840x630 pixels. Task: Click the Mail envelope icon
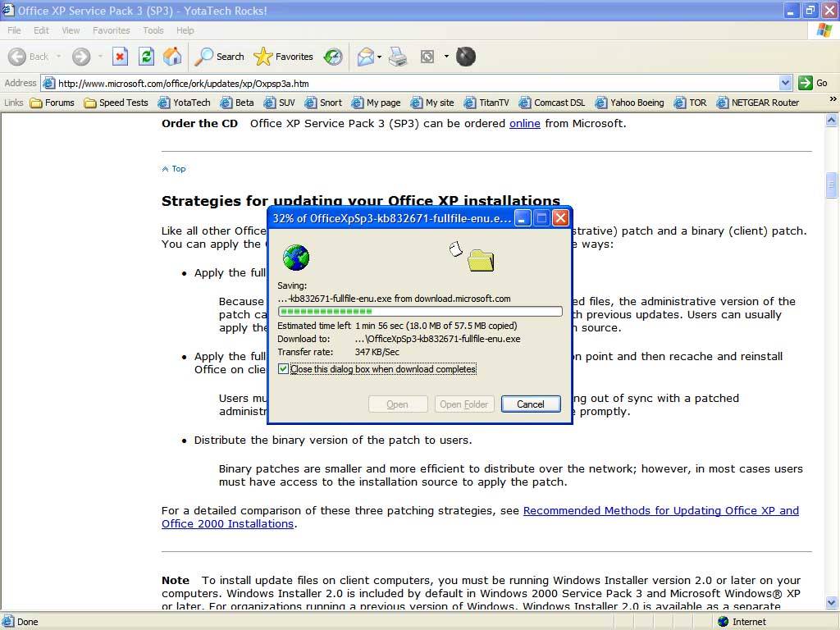point(364,57)
